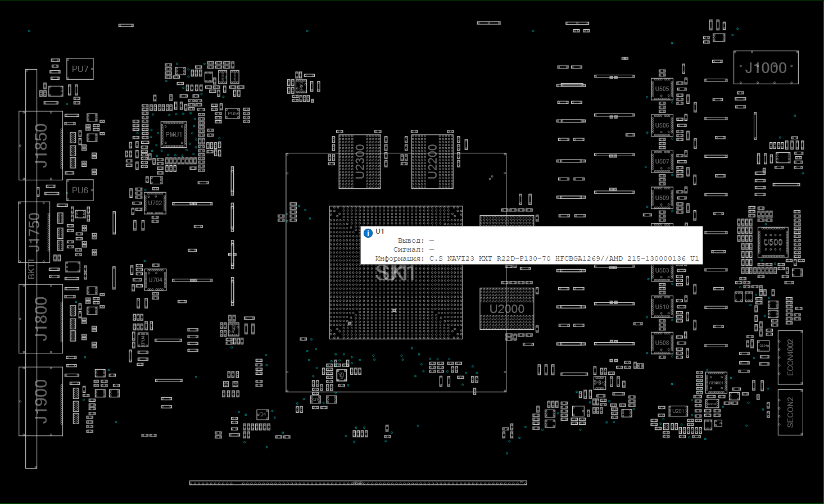The width and height of the screenshot is (824, 504).
Task: Select the U2300 memory chip
Action: [360, 161]
